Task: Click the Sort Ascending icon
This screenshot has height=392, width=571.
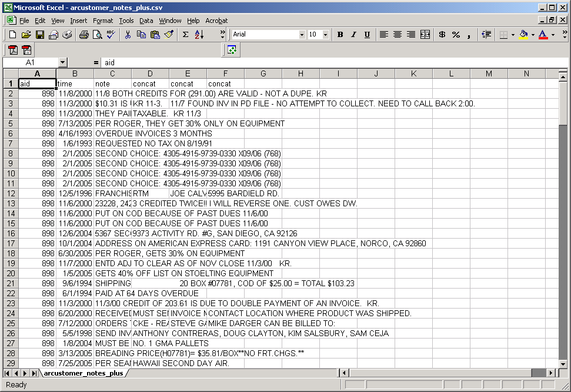Action: coord(199,35)
